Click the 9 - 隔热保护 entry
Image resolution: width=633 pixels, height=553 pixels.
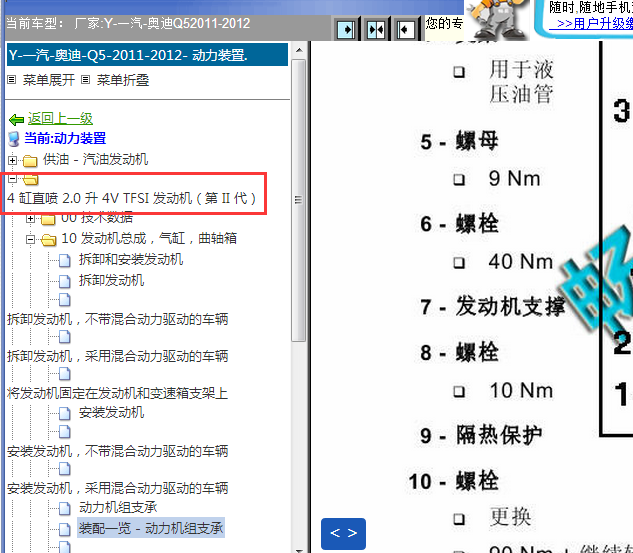coord(481,435)
